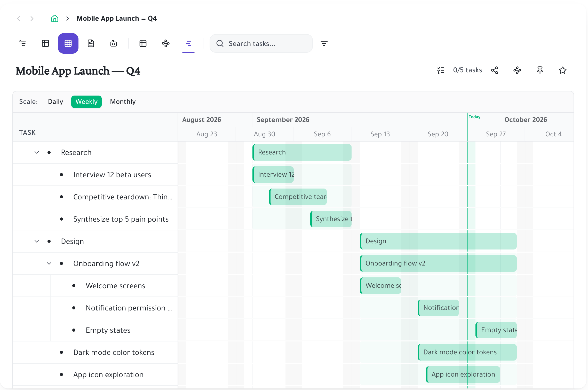Select App icon exploration row
Image resolution: width=588 pixels, height=390 pixels.
pyautogui.click(x=95, y=375)
